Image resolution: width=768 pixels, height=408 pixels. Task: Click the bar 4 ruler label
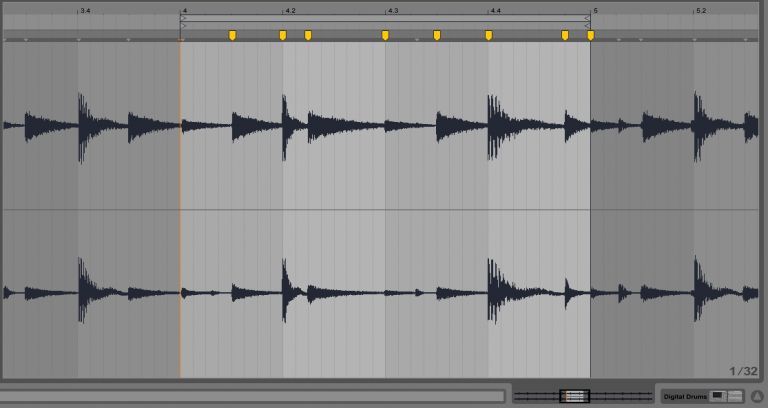pyautogui.click(x=185, y=11)
